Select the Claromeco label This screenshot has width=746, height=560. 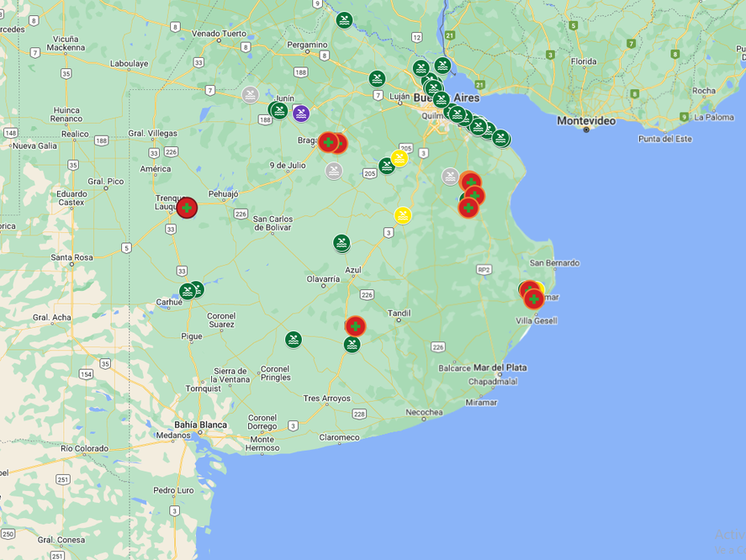click(x=339, y=437)
